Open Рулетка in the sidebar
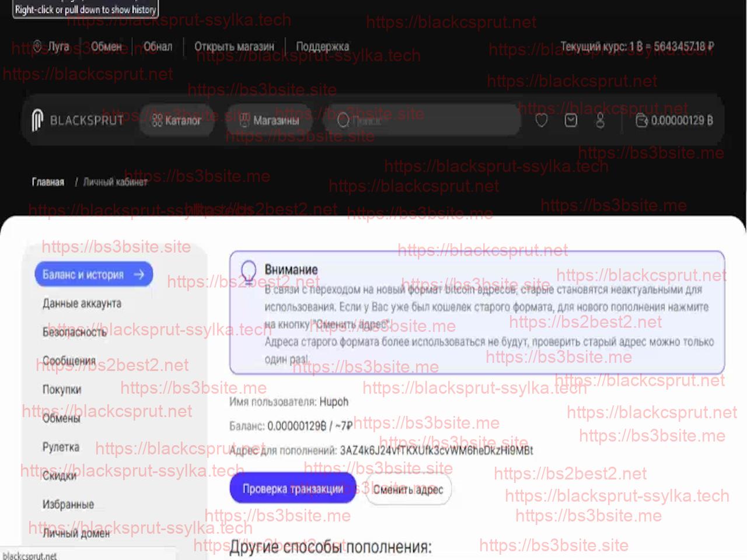This screenshot has height=560, width=747. tap(61, 447)
